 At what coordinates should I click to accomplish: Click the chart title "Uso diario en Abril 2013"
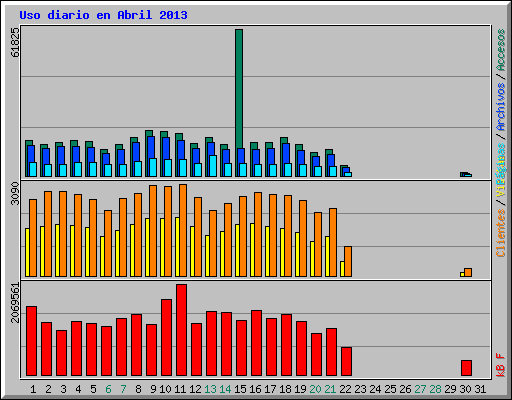(103, 15)
